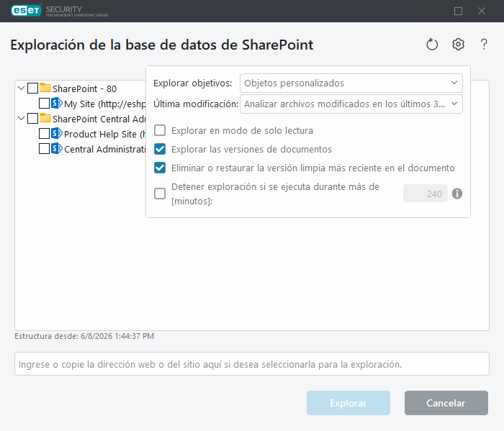
Task: Maximize the ESET window
Action: [x=458, y=11]
